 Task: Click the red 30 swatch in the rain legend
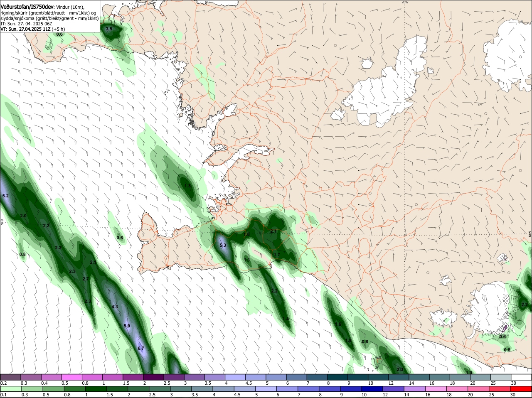[521, 389]
